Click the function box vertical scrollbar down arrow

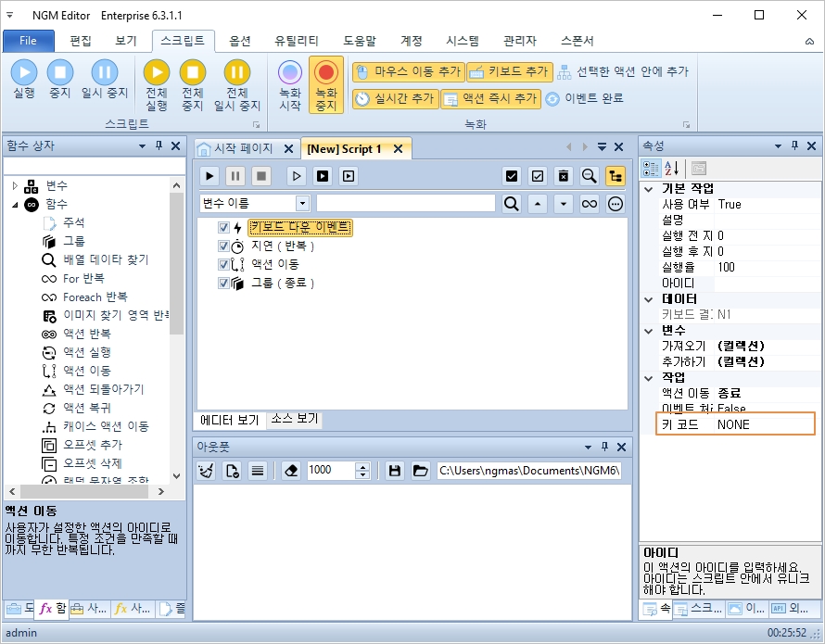pos(177,475)
